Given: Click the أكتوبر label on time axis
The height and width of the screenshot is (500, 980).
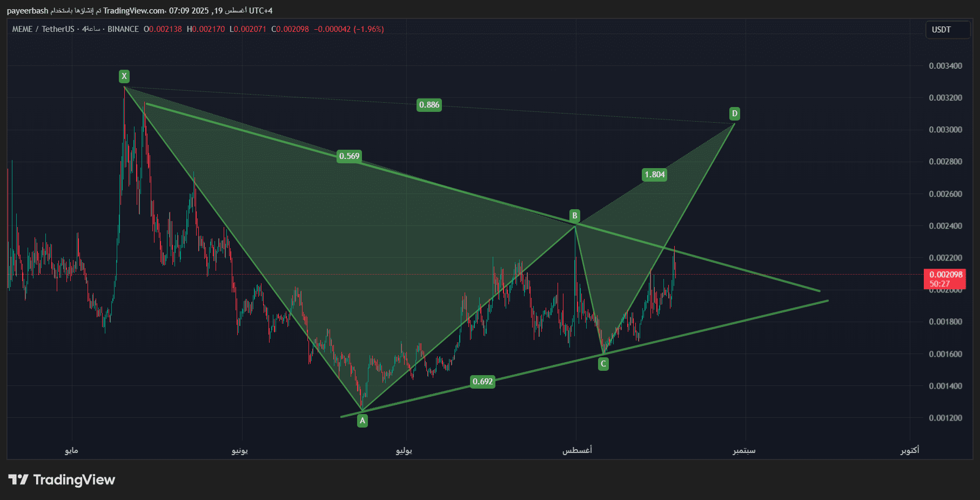Looking at the screenshot, I should coord(910,450).
